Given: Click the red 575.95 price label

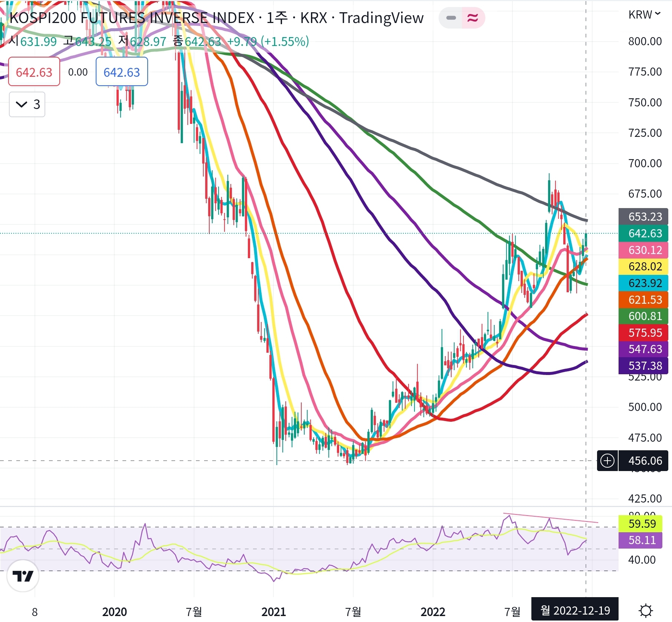Looking at the screenshot, I should click(643, 333).
